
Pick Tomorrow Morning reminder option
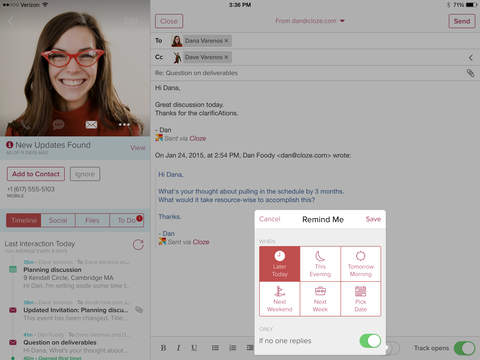click(361, 264)
